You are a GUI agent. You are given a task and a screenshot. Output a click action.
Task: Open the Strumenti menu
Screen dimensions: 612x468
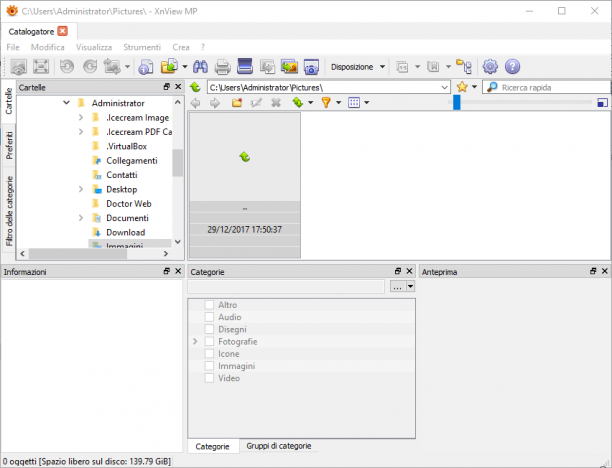(x=142, y=47)
